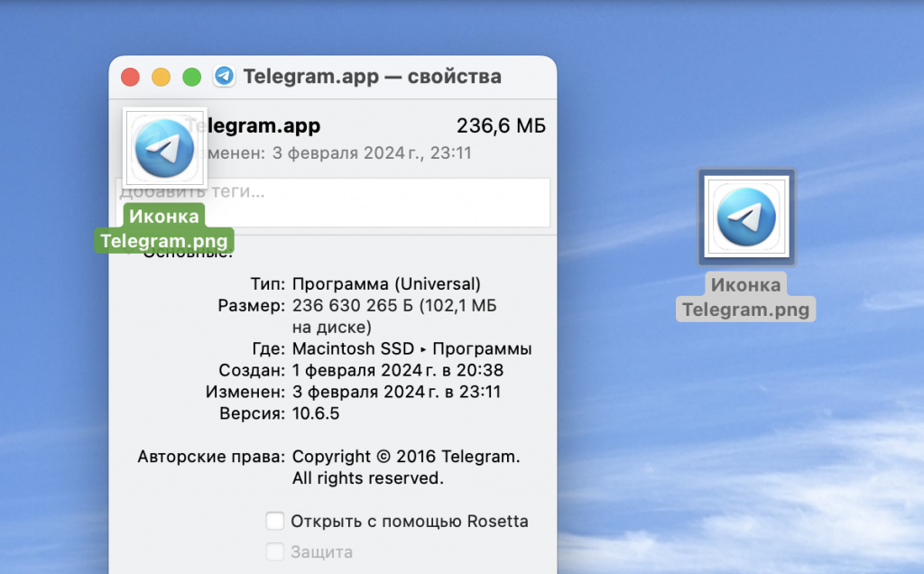Screen dimensions: 924x574
Task: Click the green dragged label Иконка Telegram.png
Action: [164, 228]
